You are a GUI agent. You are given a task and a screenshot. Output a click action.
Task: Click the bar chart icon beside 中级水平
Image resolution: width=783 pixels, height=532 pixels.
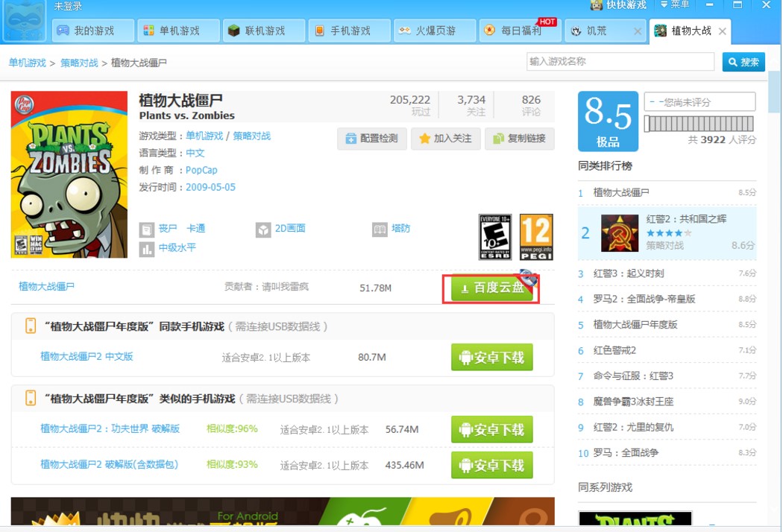click(146, 249)
